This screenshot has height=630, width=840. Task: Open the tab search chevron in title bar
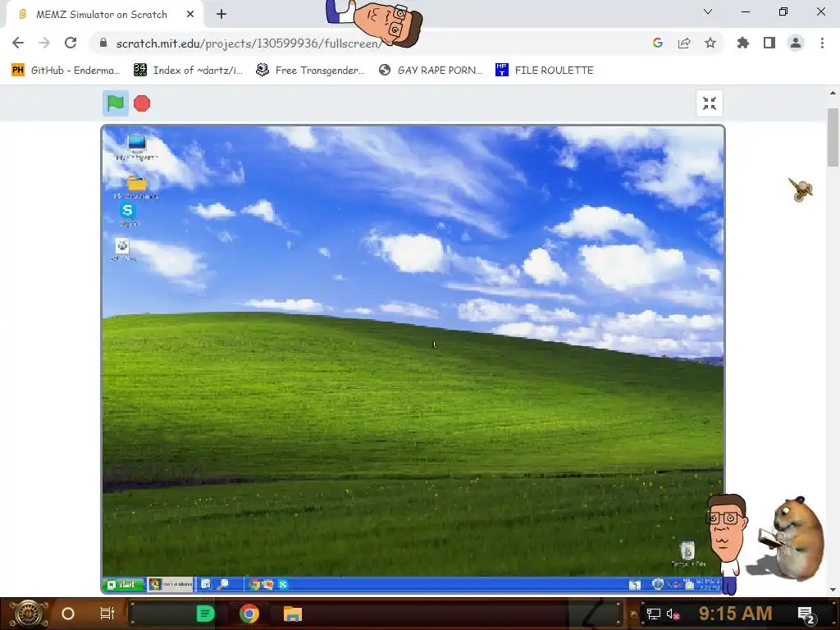tap(708, 11)
